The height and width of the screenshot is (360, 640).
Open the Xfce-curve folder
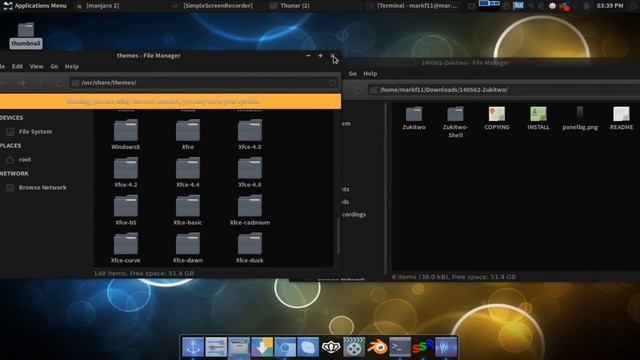(x=126, y=248)
